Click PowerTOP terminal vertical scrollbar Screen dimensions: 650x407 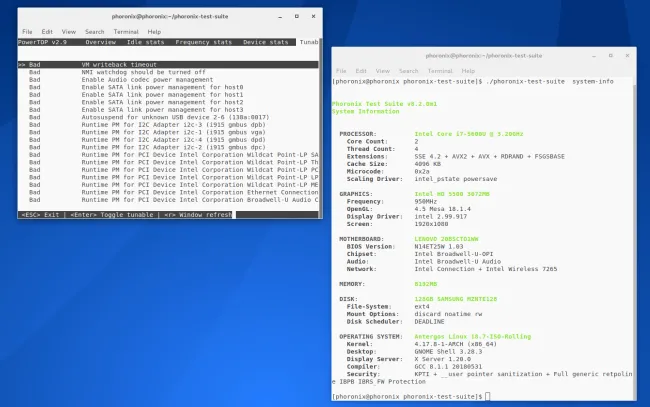[x=320, y=128]
